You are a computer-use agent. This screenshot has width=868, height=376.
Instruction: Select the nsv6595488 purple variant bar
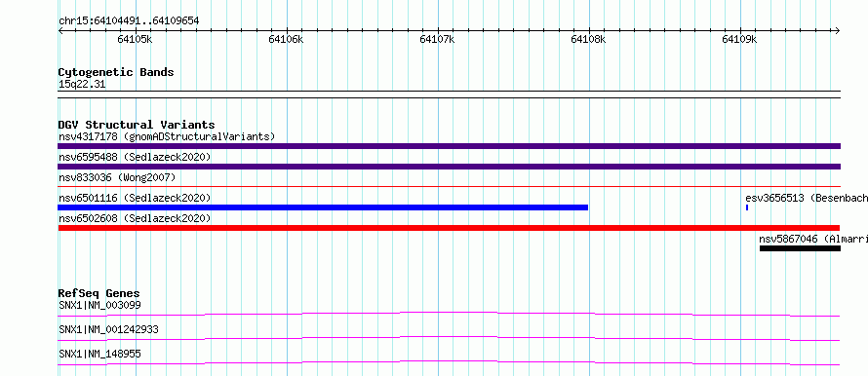[449, 167]
